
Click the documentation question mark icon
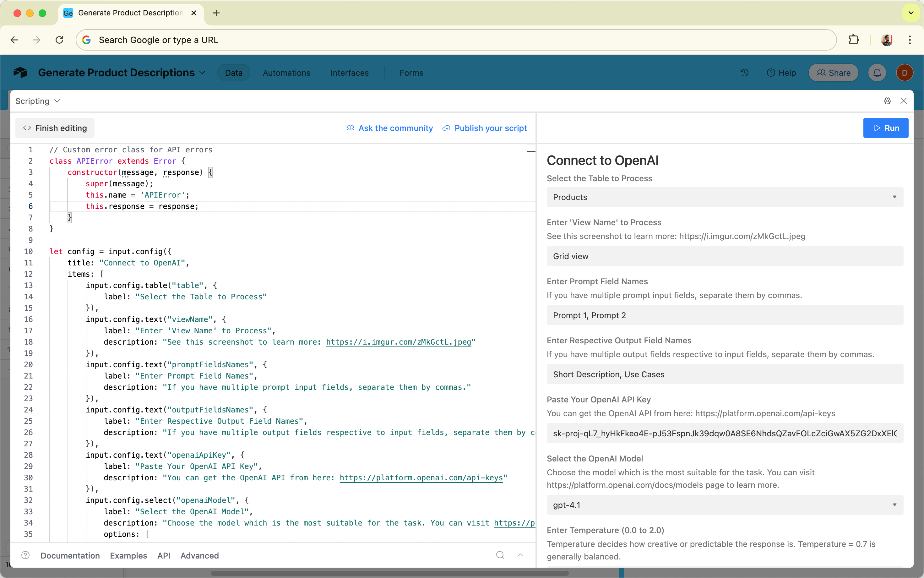tap(26, 555)
